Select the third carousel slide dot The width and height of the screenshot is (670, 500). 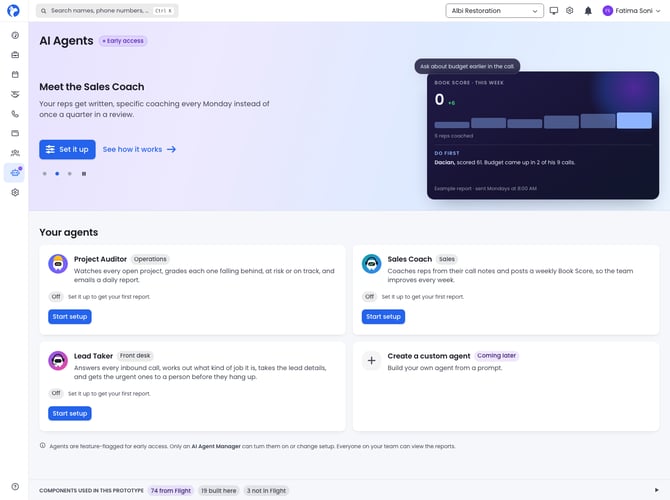point(70,174)
